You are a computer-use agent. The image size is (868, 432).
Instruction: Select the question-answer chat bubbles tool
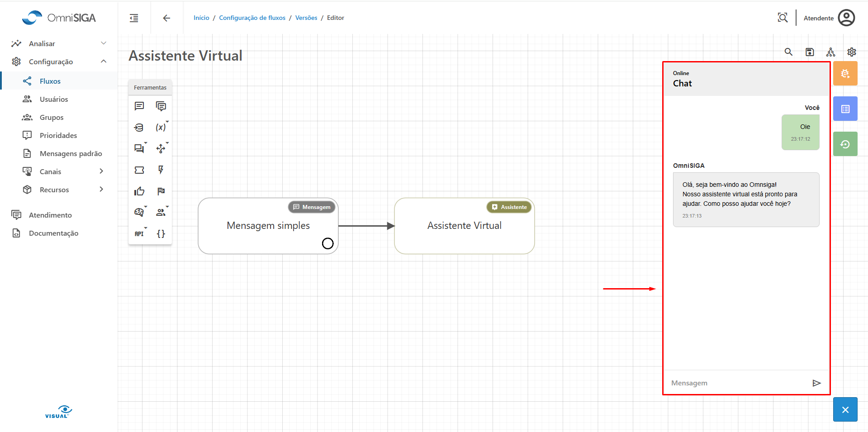[139, 148]
